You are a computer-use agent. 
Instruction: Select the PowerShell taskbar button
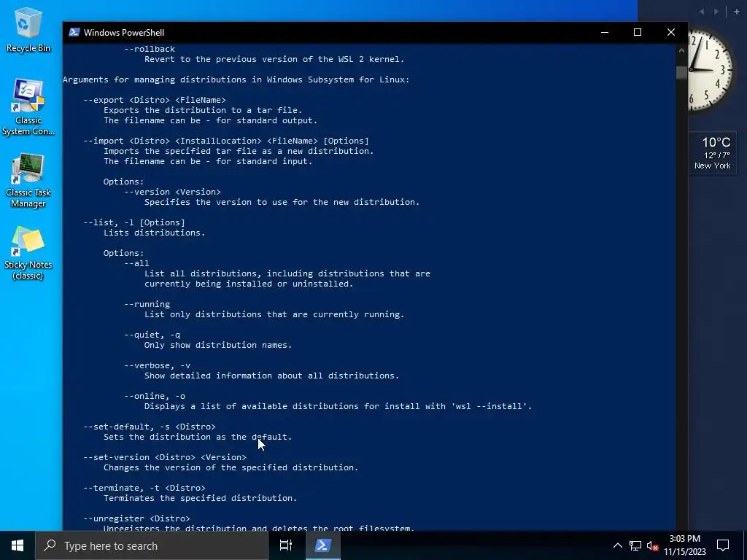point(322,545)
